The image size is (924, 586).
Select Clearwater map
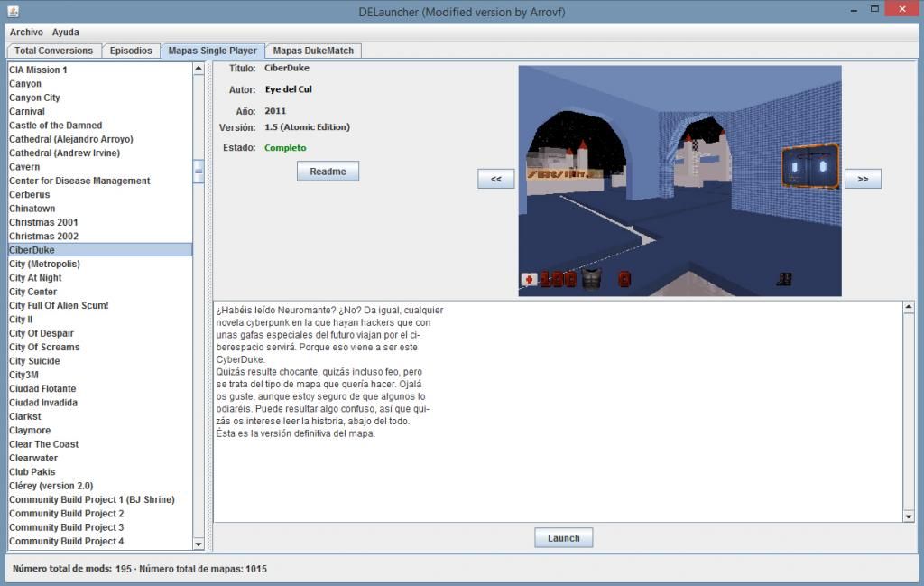click(x=100, y=458)
